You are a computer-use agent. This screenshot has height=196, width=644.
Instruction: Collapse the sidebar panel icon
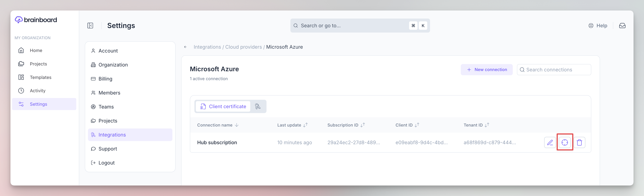click(90, 26)
